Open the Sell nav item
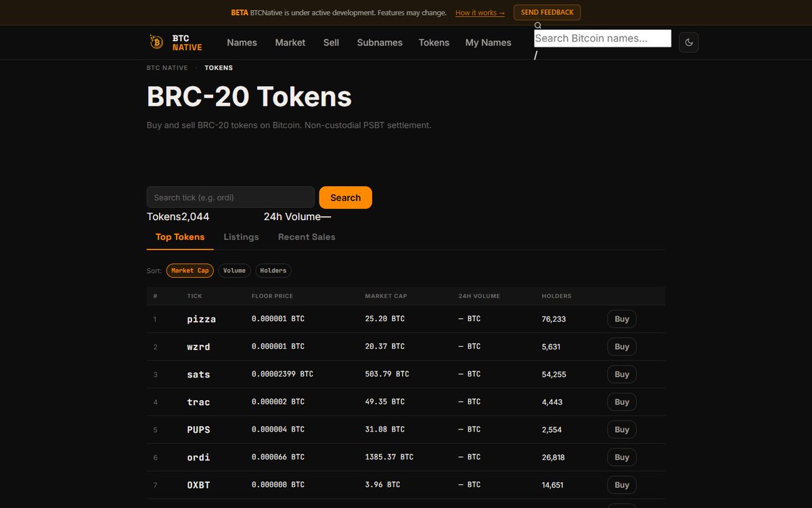 pos(331,43)
